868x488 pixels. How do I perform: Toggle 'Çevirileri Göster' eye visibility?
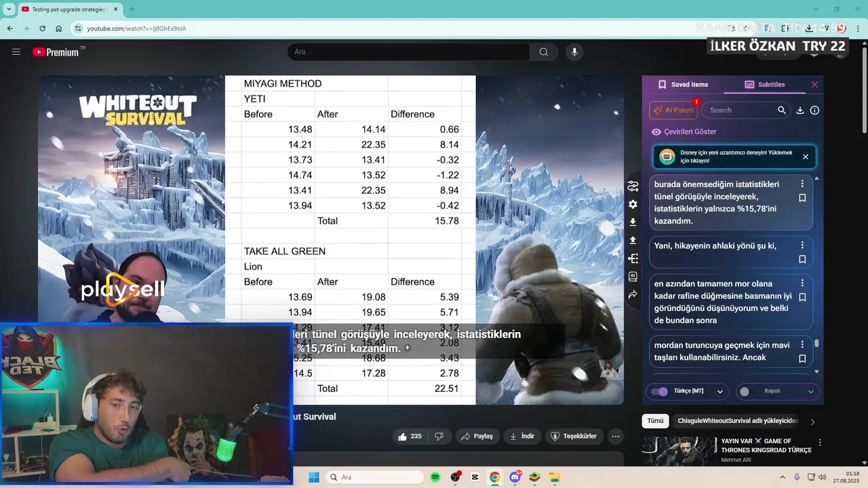click(656, 132)
